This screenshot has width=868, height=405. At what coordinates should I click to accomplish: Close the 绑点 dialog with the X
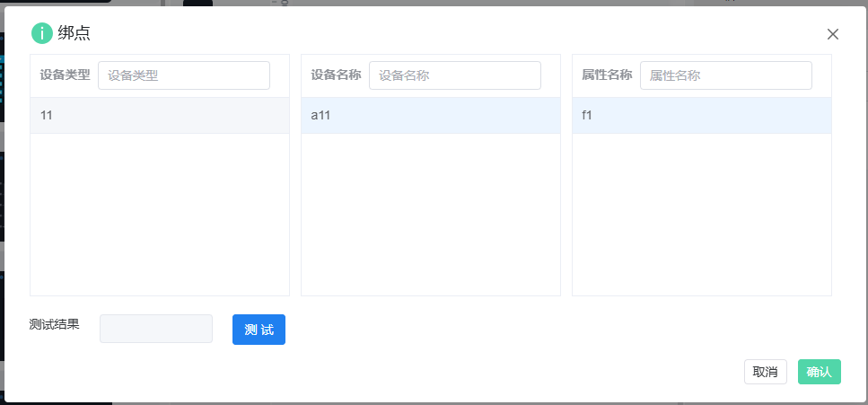coord(833,34)
